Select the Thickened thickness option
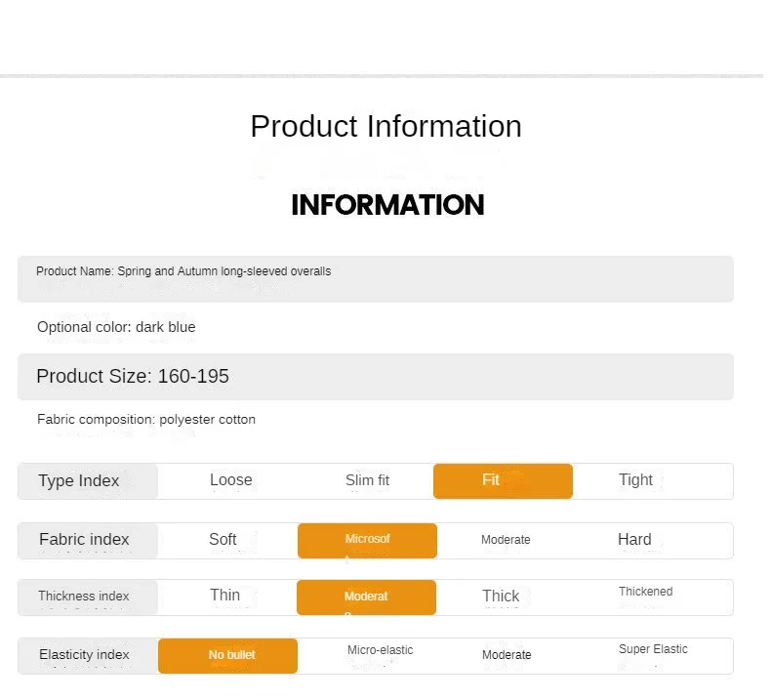The height and width of the screenshot is (700, 771). pyautogui.click(x=645, y=592)
